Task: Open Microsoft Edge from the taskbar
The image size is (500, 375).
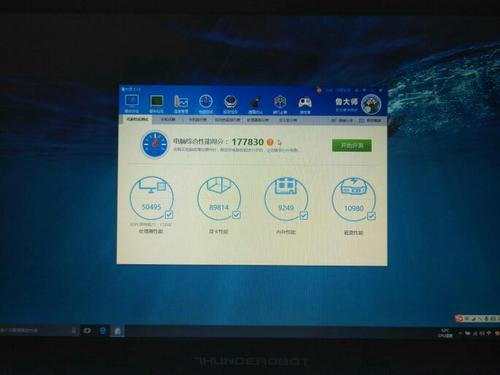Action: coord(103,331)
